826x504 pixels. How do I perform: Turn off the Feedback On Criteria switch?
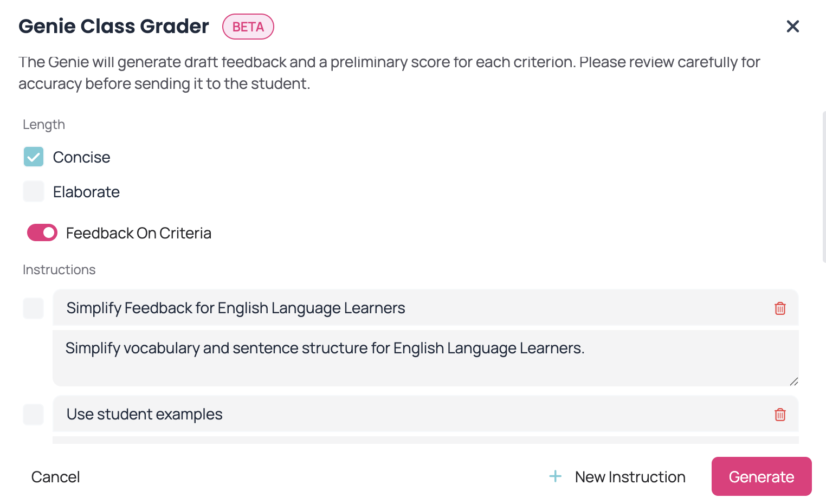tap(42, 232)
